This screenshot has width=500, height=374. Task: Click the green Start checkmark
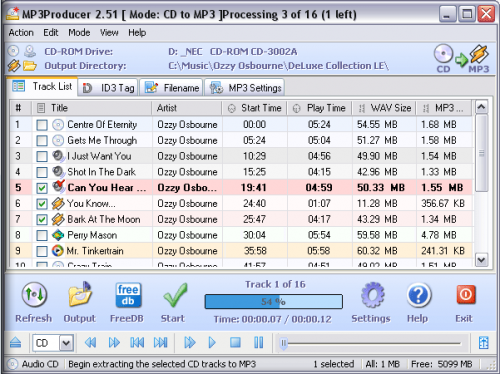[175, 295]
